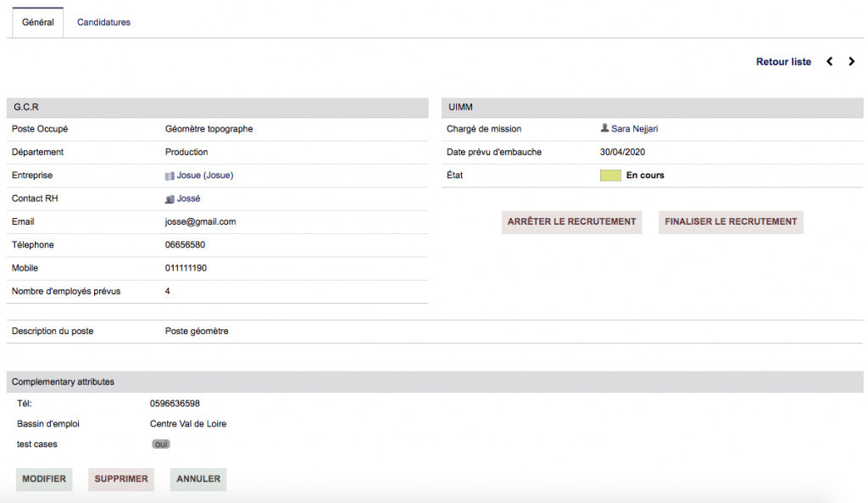Select the date 30/04/2020
The width and height of the screenshot is (868, 503).
(x=622, y=152)
